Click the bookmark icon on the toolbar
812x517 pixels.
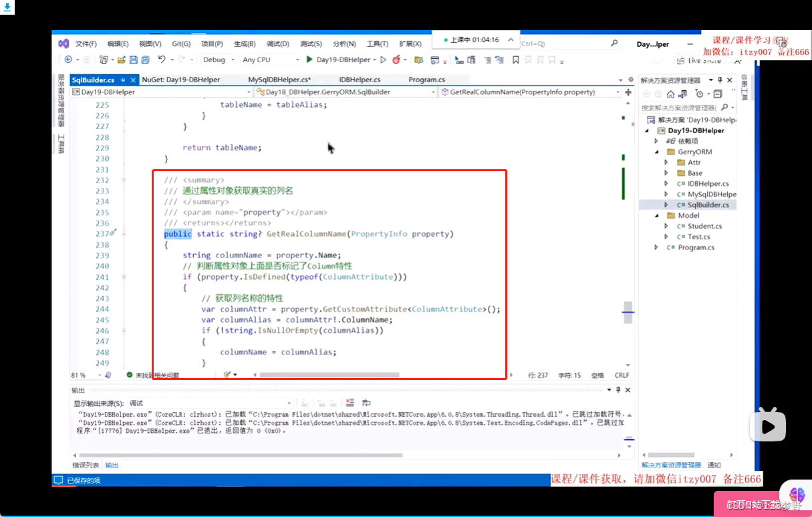click(516, 60)
